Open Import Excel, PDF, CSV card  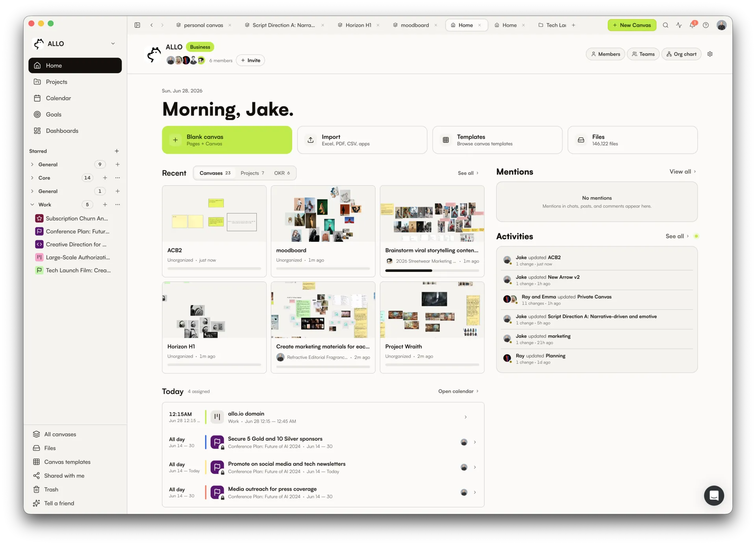pyautogui.click(x=362, y=140)
